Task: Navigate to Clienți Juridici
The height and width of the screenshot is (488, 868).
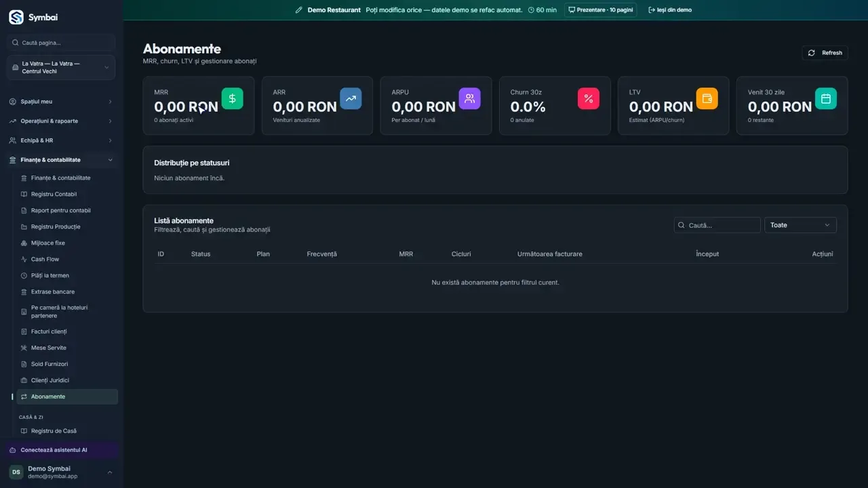Action: [x=67, y=380]
